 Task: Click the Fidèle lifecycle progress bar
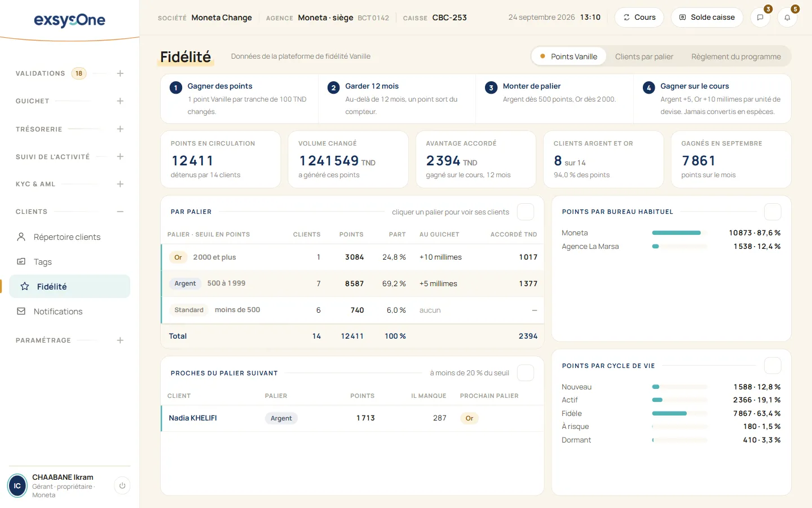679,413
